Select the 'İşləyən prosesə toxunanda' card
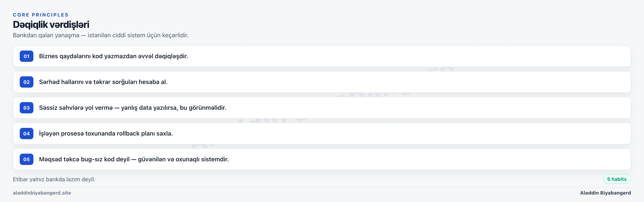 coord(322,133)
